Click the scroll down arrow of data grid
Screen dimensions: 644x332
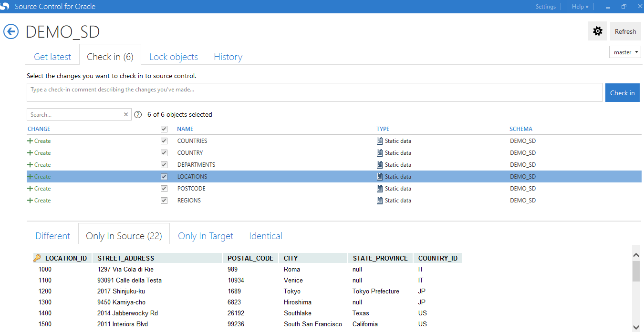point(636,327)
